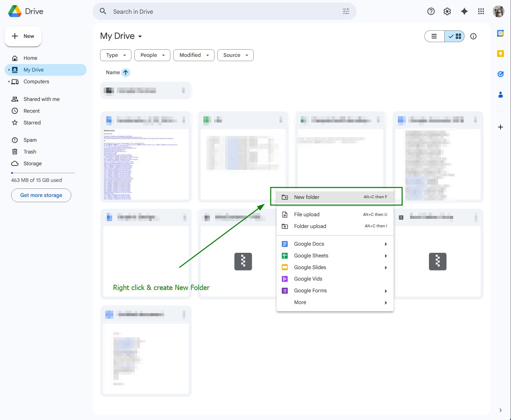Viewport: 511px width, 420px height.
Task: Expand the Google Slides submenu arrow
Action: pyautogui.click(x=386, y=268)
